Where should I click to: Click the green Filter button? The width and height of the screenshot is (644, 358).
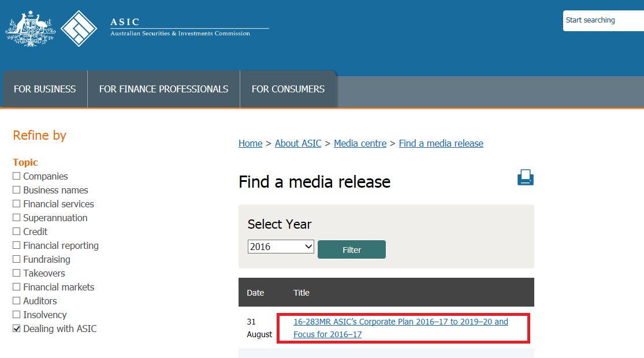tap(352, 249)
